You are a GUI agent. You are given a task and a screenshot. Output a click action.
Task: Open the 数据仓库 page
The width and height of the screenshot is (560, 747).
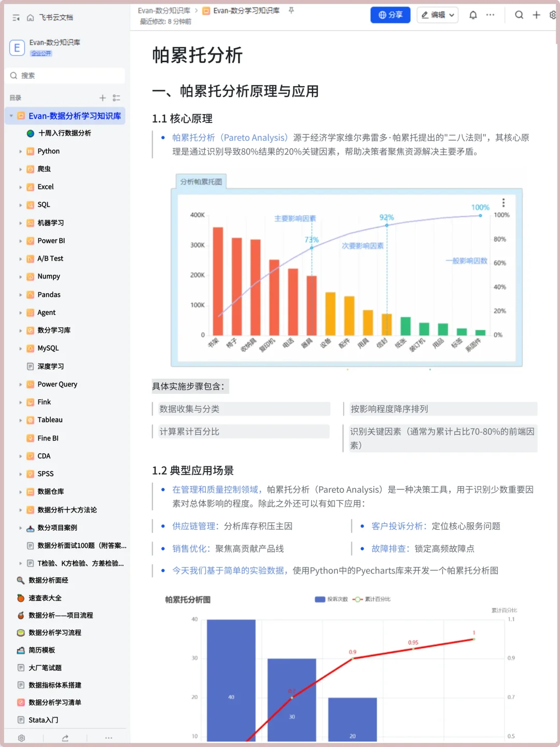50,492
